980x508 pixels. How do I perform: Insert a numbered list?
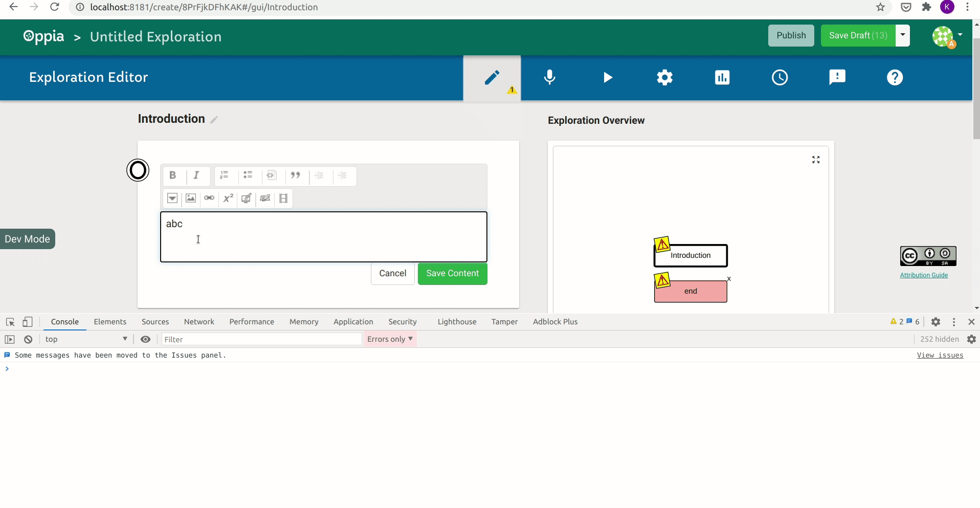pos(224,175)
